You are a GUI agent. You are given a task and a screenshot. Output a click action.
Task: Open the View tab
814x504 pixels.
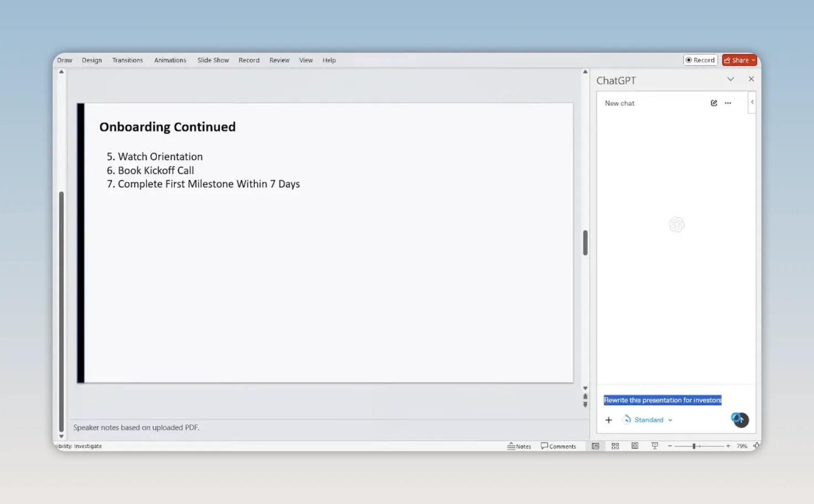306,60
